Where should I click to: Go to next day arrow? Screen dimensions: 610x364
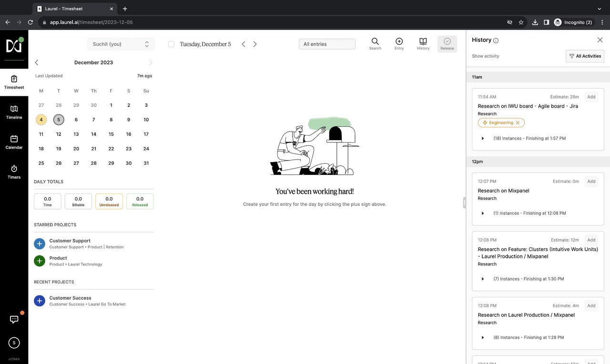coord(255,44)
